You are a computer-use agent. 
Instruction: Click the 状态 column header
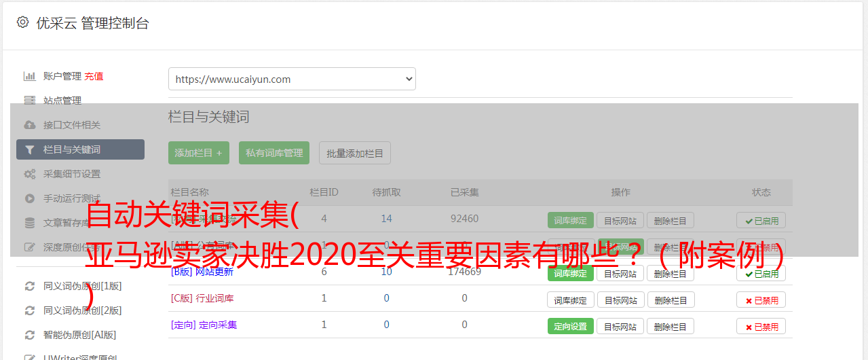(x=761, y=192)
